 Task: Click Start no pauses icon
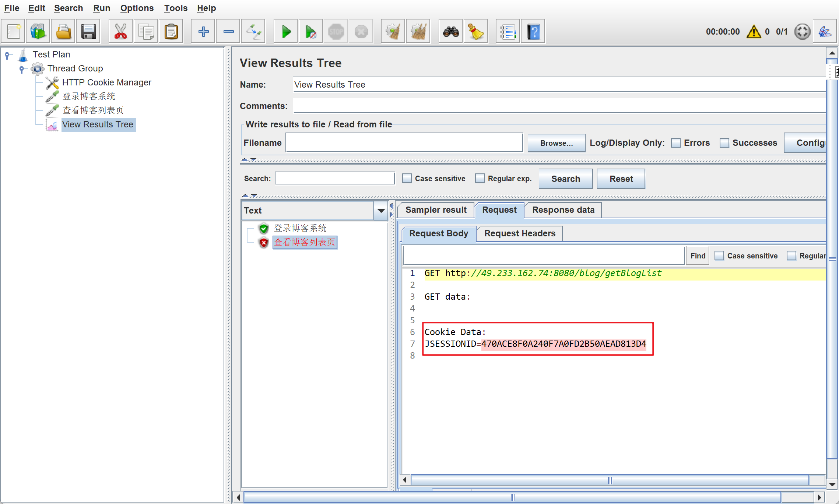310,32
